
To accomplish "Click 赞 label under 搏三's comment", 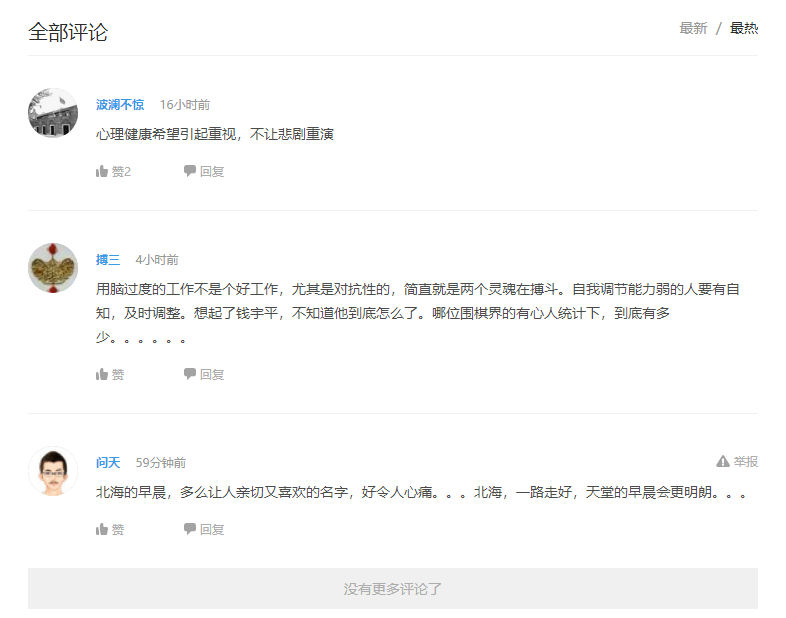I will pos(118,374).
